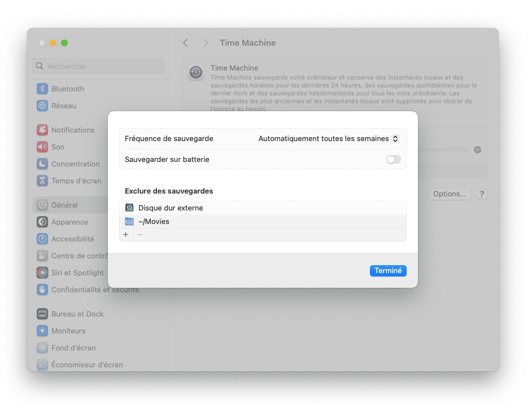
Task: Remove exclusion with the minus button
Action: click(x=140, y=235)
